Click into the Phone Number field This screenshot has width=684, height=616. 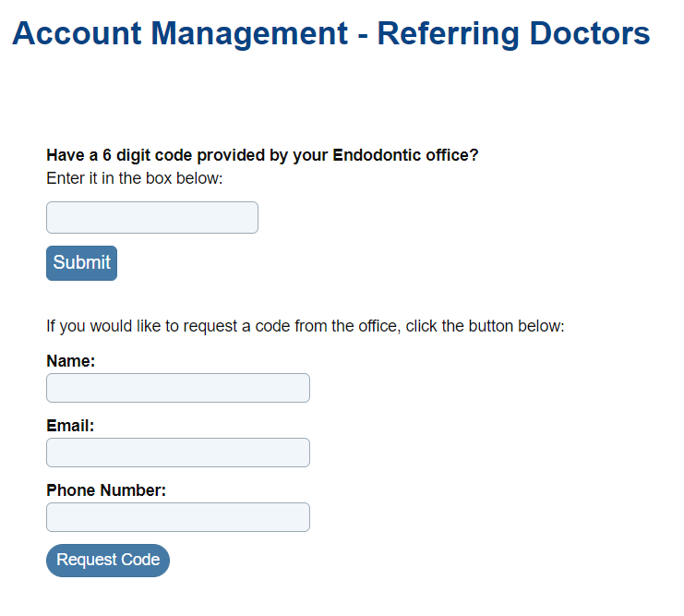pos(178,517)
